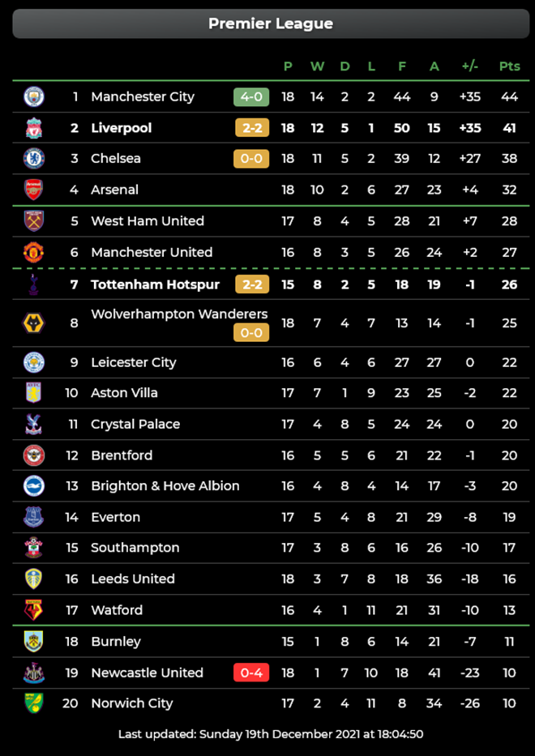
Task: Click the Norwich City crest icon
Action: [x=33, y=703]
